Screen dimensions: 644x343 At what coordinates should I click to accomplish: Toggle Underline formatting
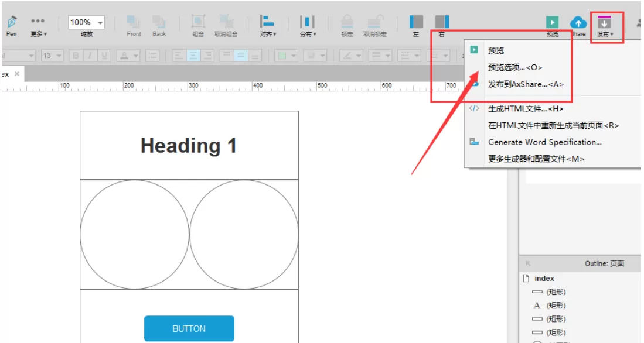click(x=104, y=56)
